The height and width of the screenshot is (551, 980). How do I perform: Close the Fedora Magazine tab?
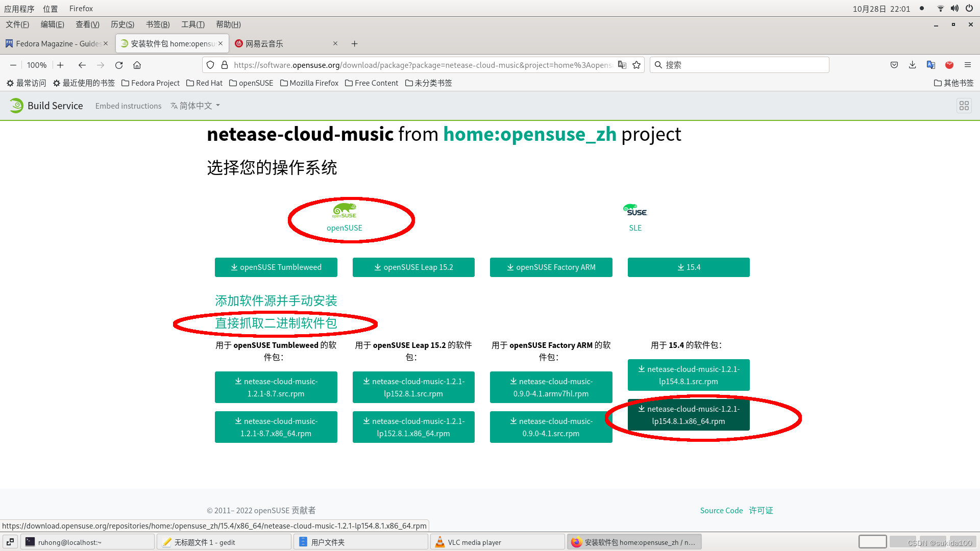(x=106, y=43)
